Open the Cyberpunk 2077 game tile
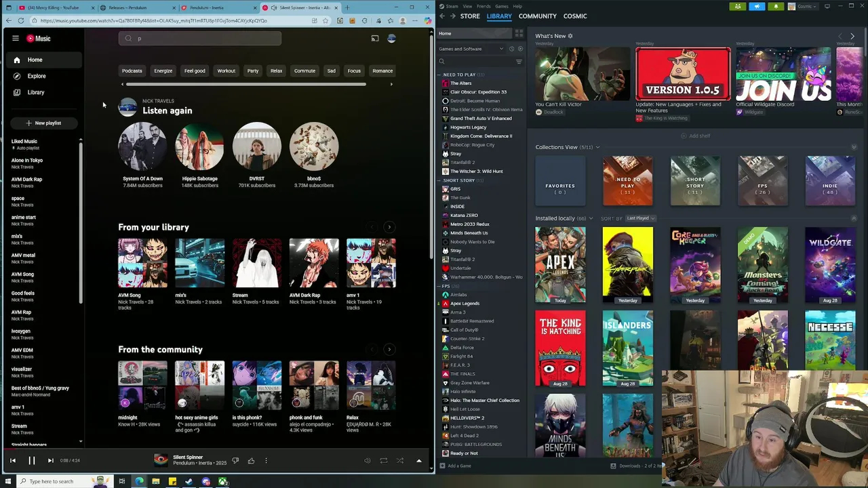The image size is (868, 488). coord(627,264)
